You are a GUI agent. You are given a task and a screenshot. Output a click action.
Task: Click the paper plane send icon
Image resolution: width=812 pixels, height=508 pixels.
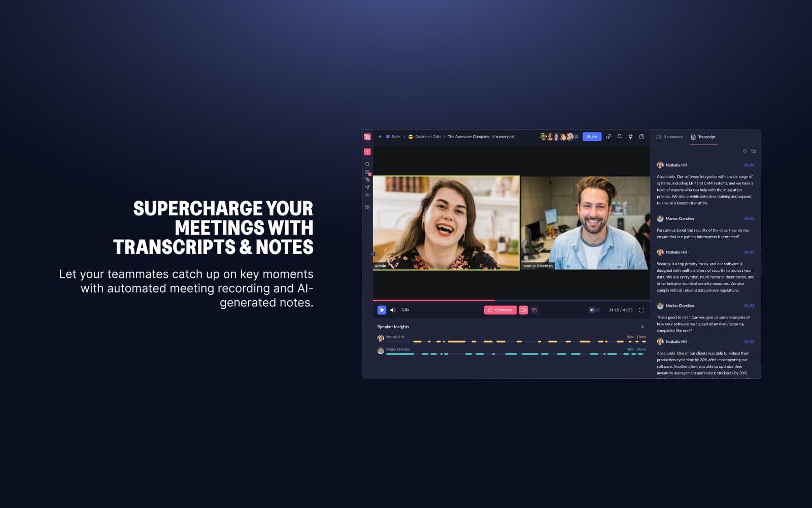pos(367,187)
